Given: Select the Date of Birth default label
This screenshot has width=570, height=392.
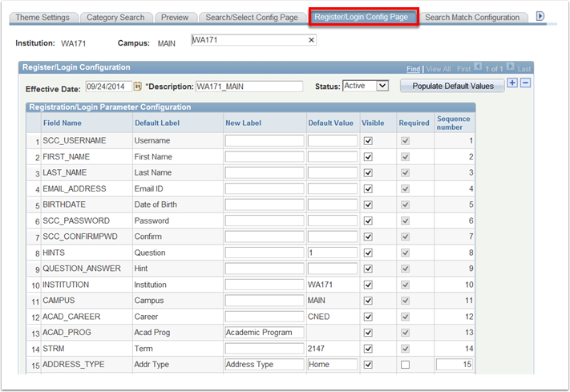Looking at the screenshot, I should point(156,204).
